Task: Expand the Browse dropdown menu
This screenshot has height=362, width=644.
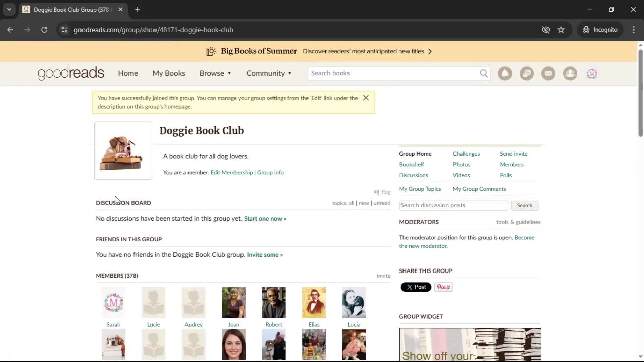Action: (215, 73)
